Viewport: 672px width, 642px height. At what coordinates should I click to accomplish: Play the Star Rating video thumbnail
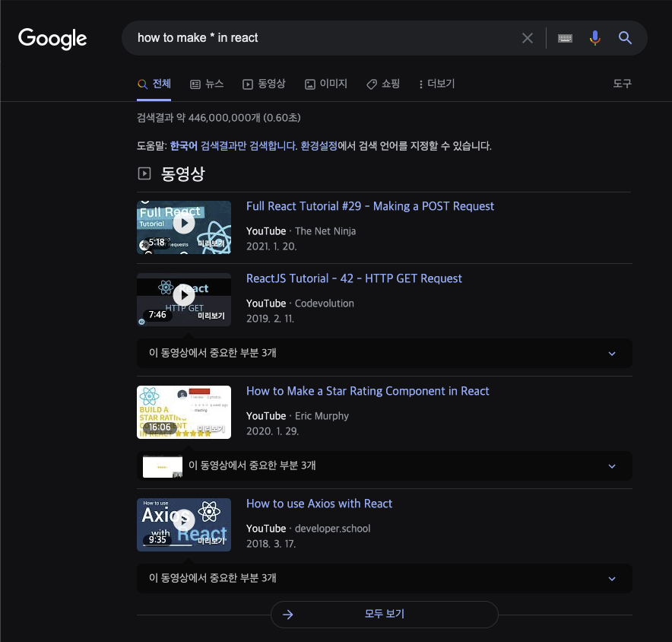[184, 412]
